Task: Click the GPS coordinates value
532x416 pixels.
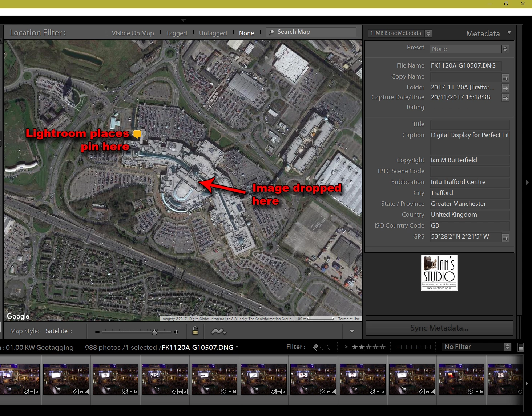Action: coord(460,237)
